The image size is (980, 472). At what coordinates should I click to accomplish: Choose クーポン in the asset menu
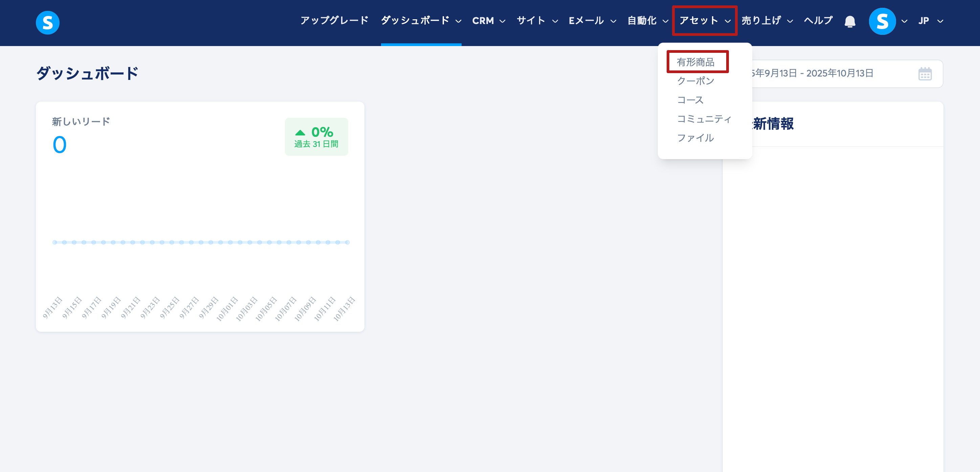click(695, 81)
